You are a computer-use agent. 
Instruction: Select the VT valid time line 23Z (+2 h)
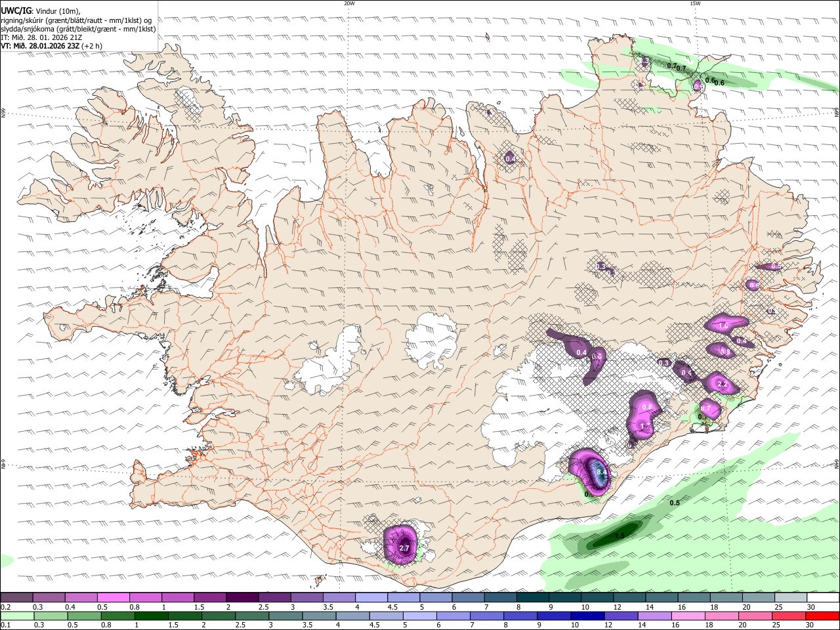click(x=51, y=46)
